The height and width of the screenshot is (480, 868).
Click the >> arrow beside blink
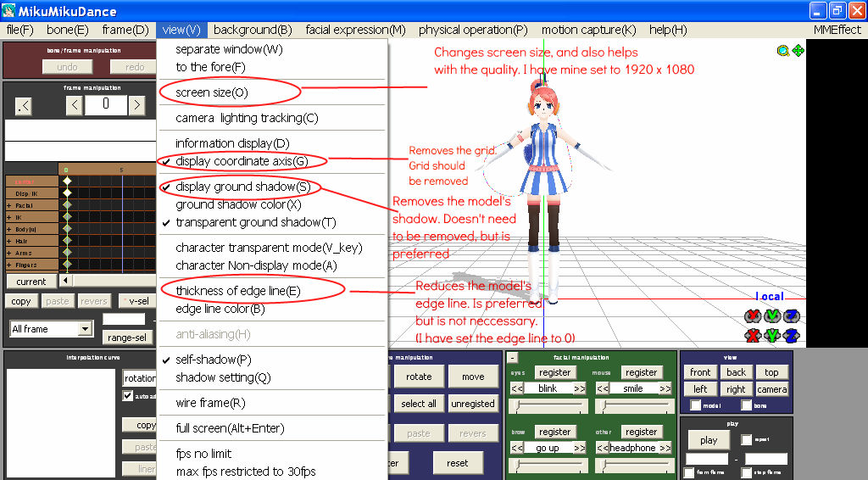580,388
